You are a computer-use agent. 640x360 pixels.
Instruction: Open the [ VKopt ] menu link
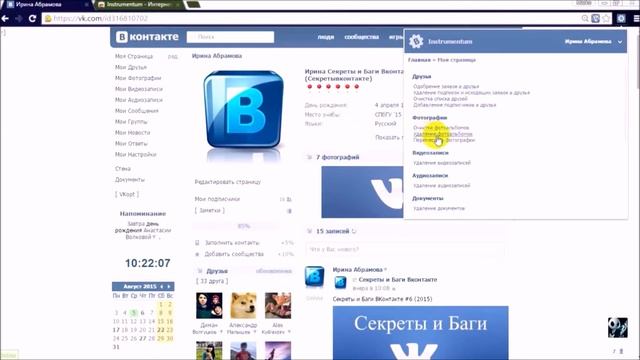[127, 194]
